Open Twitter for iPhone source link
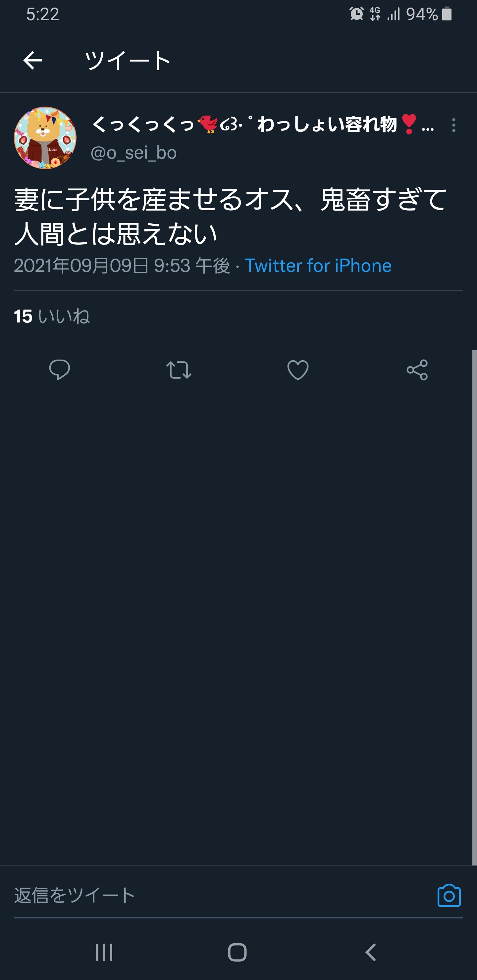The height and width of the screenshot is (980, 477). [318, 266]
